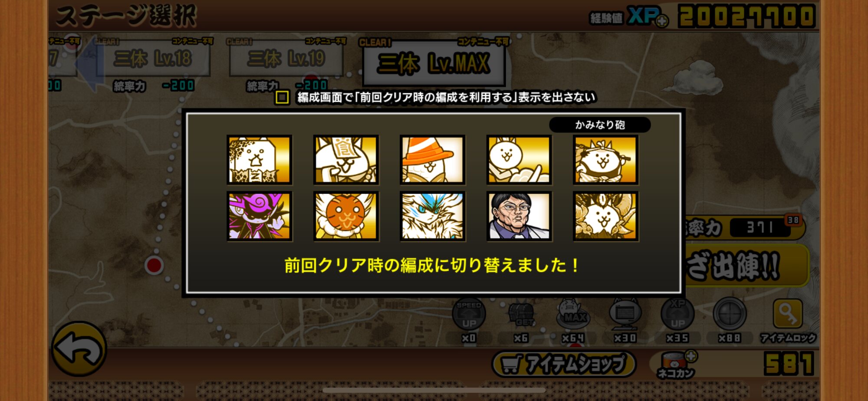Tap the item lock key icon

788,314
